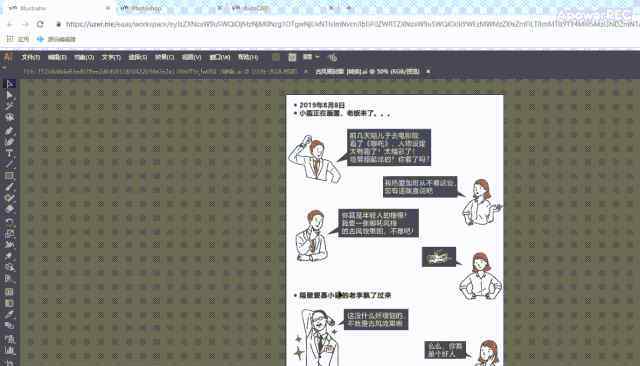
Task: Open the 对象(O) menu
Action: pos(84,58)
